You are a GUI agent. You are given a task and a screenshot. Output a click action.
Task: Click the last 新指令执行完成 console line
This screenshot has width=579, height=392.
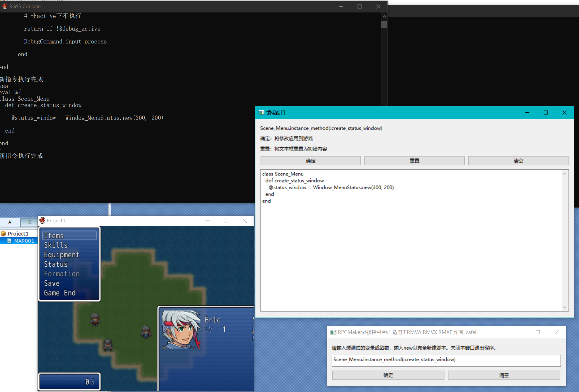(21, 156)
